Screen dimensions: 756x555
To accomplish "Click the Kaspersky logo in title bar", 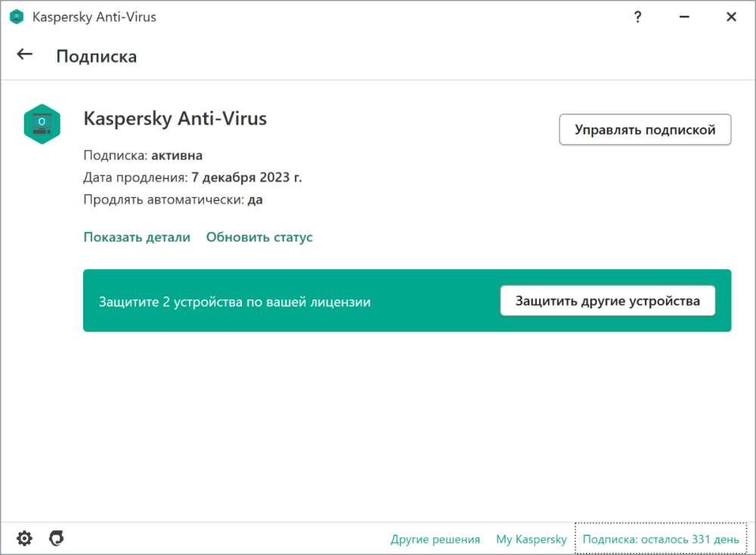I will [17, 17].
